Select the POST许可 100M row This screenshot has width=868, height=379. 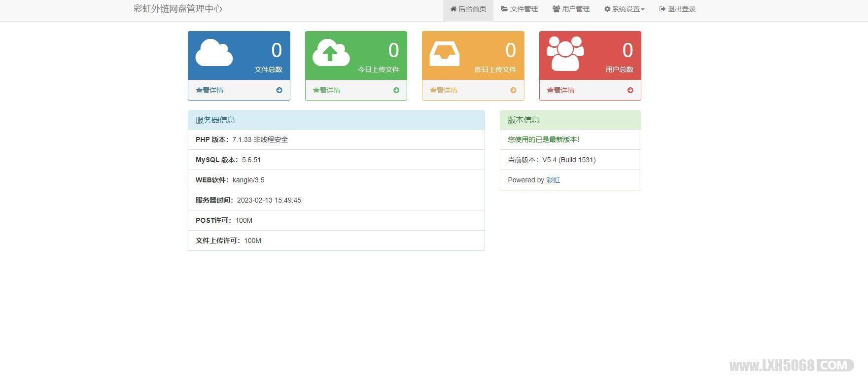coord(336,220)
